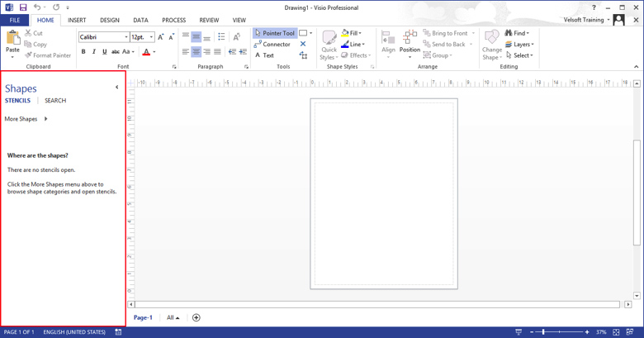The width and height of the screenshot is (644, 338).
Task: Activate the Text tool
Action: (264, 55)
